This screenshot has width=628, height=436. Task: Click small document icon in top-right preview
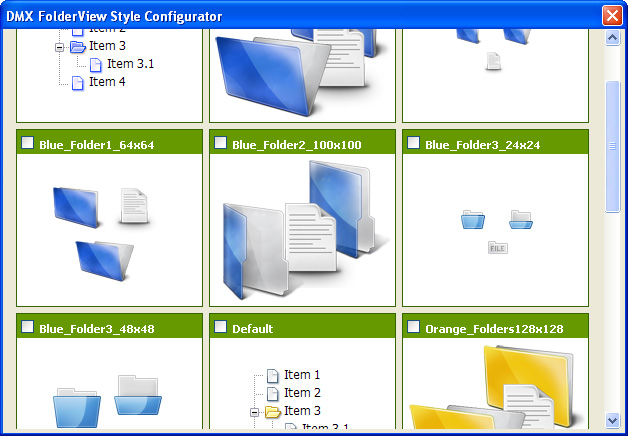(493, 61)
